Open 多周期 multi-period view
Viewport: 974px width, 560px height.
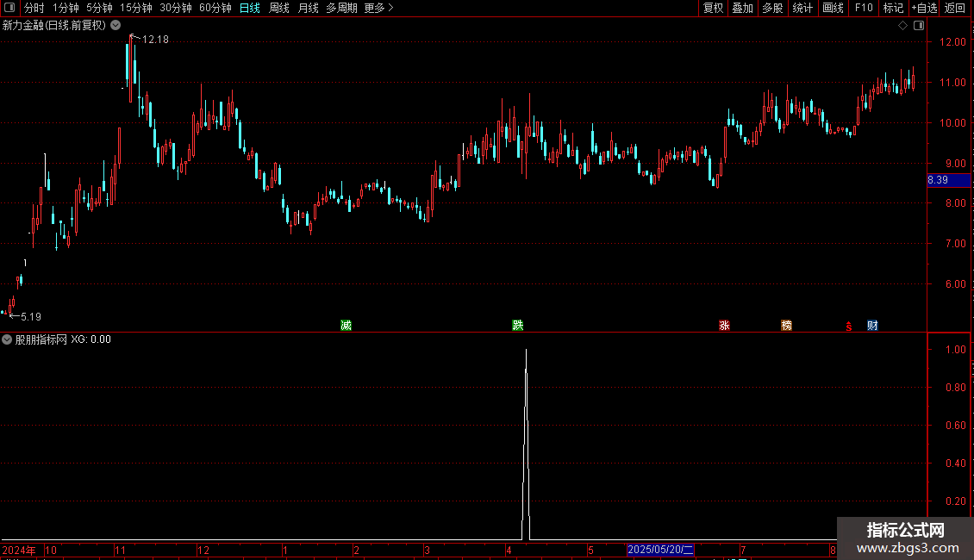(x=341, y=8)
